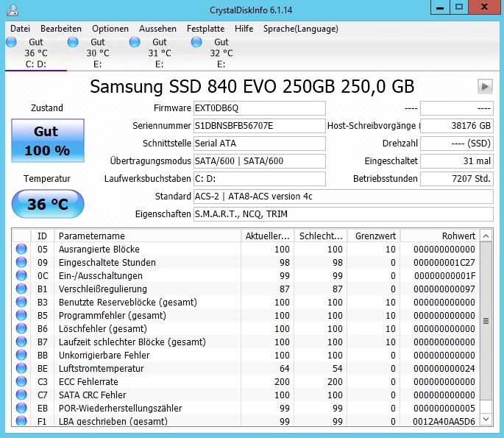Open the Optionen menu

tap(110, 29)
